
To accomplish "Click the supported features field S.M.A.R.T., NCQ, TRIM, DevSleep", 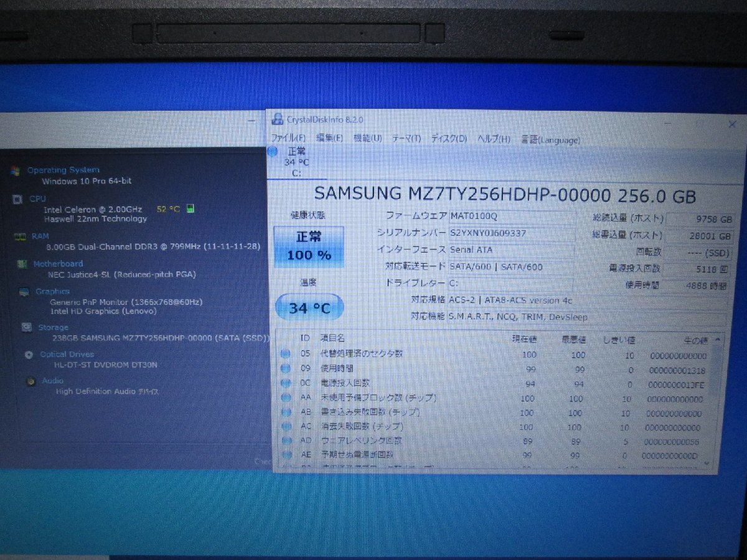I will pyautogui.click(x=588, y=317).
